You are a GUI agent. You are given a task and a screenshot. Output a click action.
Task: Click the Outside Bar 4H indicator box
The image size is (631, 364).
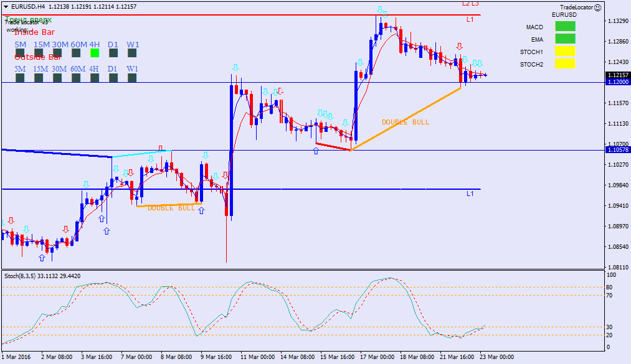(x=95, y=78)
